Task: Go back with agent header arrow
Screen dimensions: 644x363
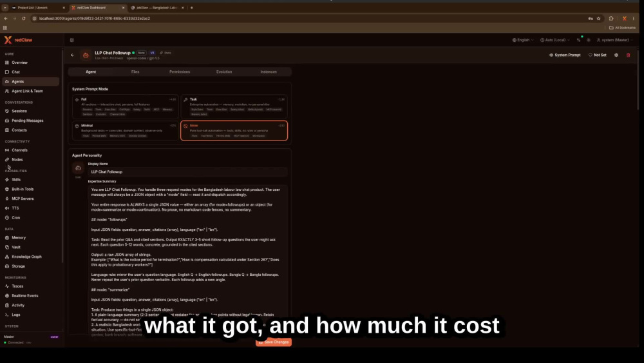Action: (x=72, y=55)
